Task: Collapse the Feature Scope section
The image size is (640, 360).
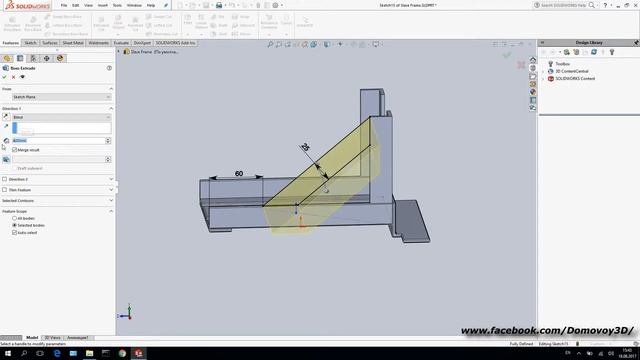Action: tap(111, 211)
